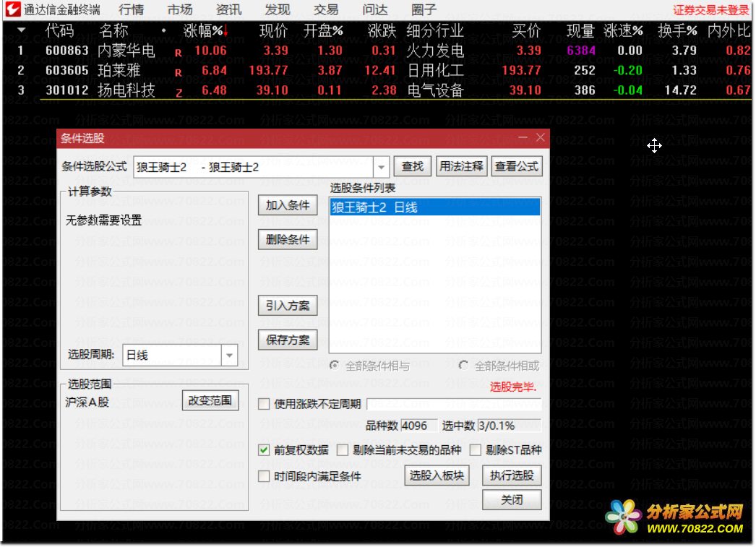Uncheck the 前复权数据 checkbox
The image size is (756, 547).
coord(264,451)
